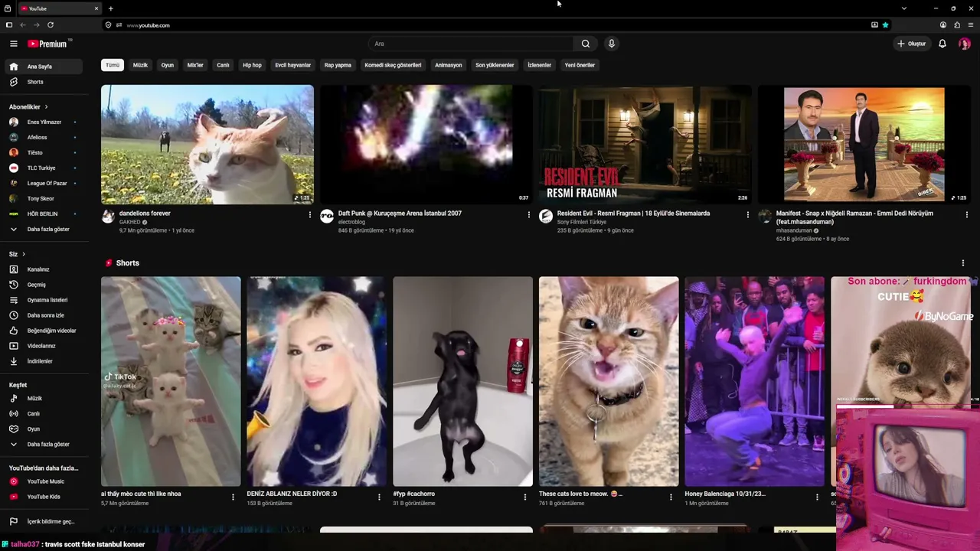The width and height of the screenshot is (980, 551).
Task: Close the YouTube browser tab
Action: [x=96, y=8]
